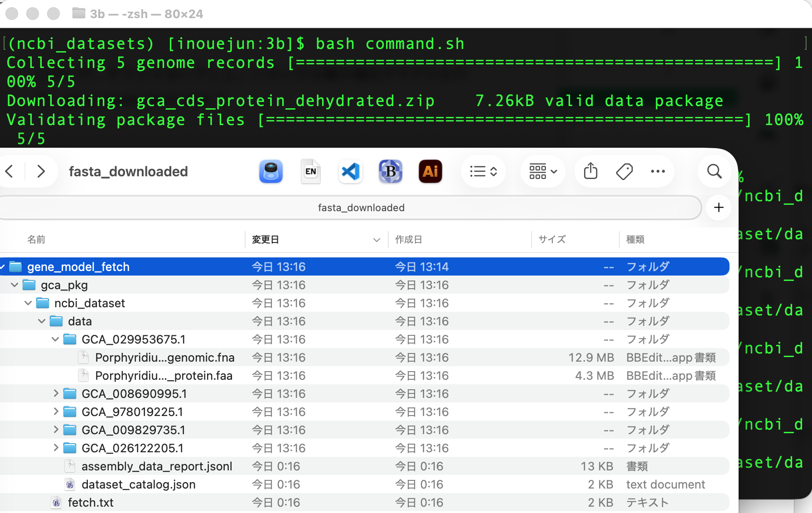This screenshot has height=513, width=812.
Task: Click the Adobe Illustrator toolbar icon
Action: 430,171
